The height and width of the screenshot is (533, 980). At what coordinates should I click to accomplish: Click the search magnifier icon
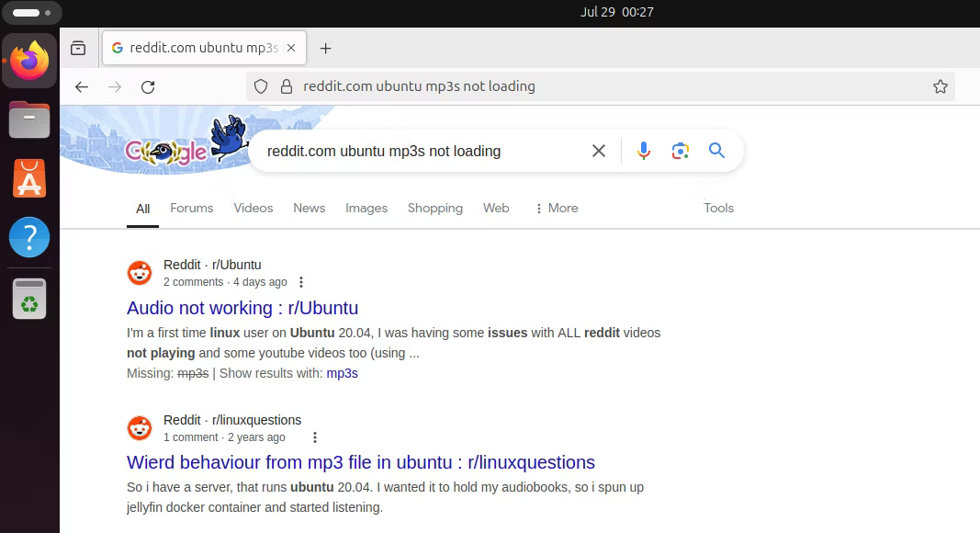point(716,150)
